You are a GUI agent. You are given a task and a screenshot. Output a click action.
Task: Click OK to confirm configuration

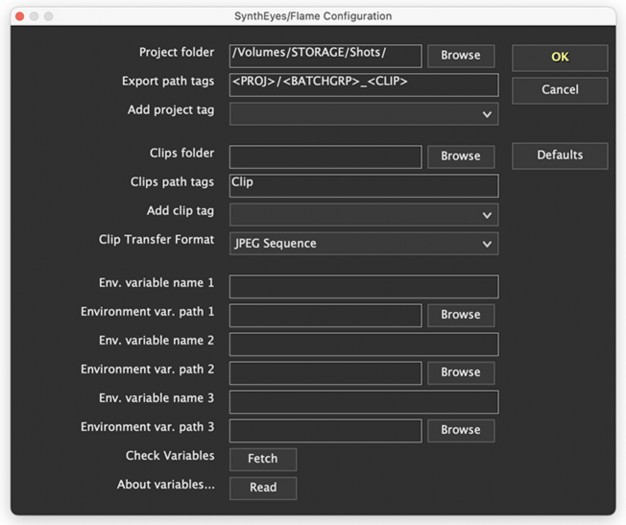559,57
